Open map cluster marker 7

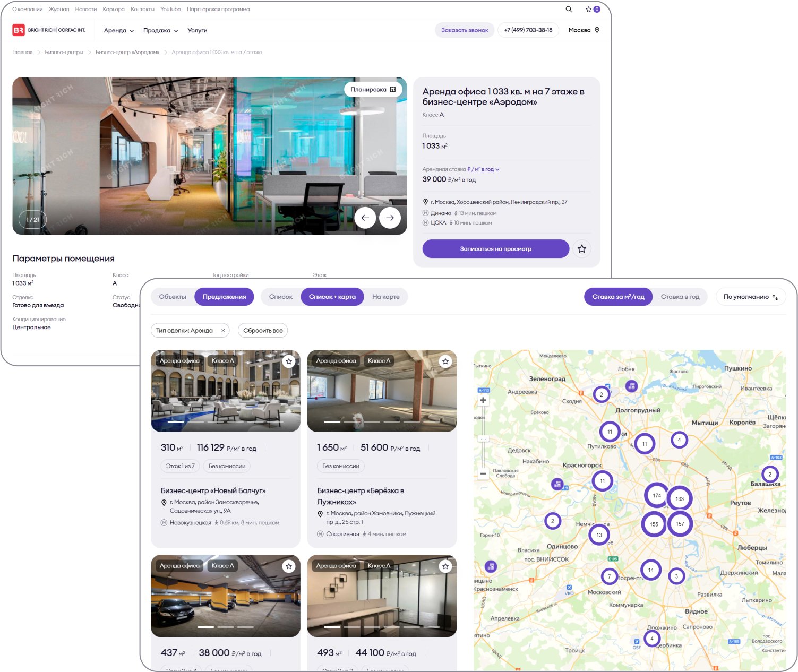pos(609,576)
